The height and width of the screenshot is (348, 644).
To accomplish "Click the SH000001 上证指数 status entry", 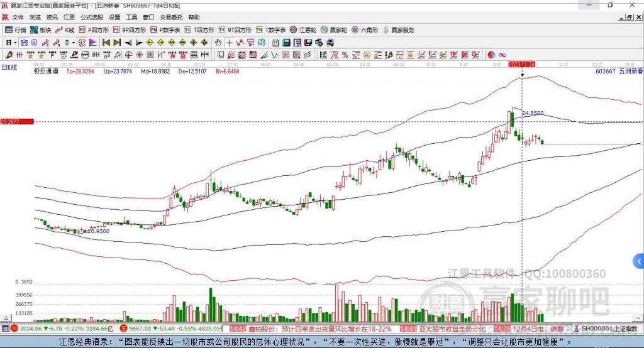I will [609, 329].
